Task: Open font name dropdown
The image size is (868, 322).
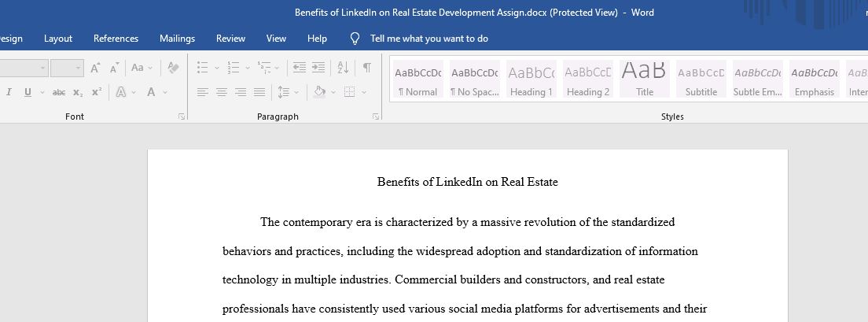Action: coord(43,68)
